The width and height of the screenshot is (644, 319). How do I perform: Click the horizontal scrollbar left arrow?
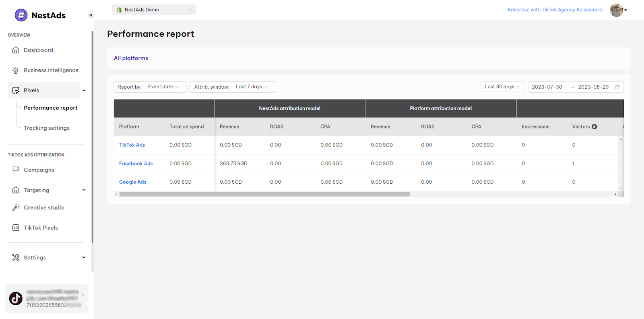116,194
